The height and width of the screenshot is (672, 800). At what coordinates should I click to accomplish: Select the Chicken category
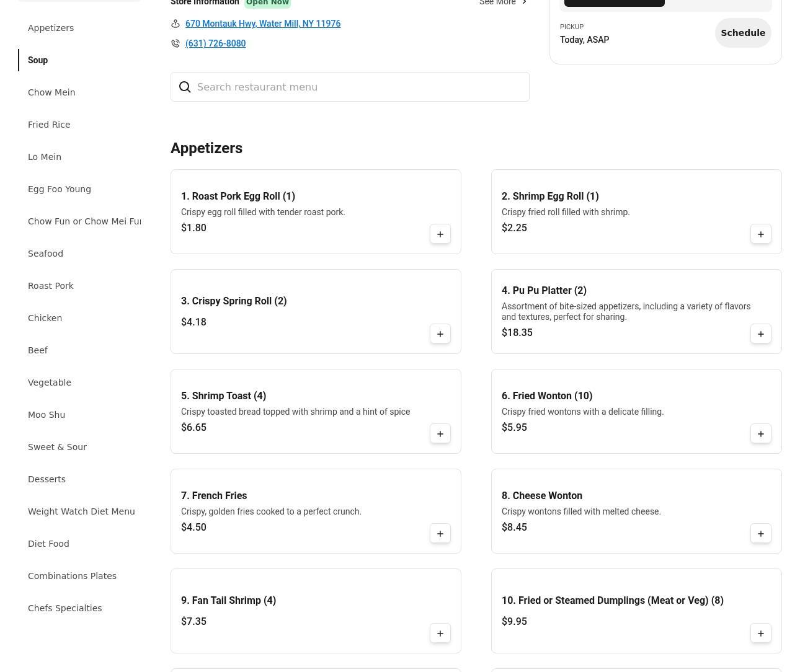coord(45,318)
